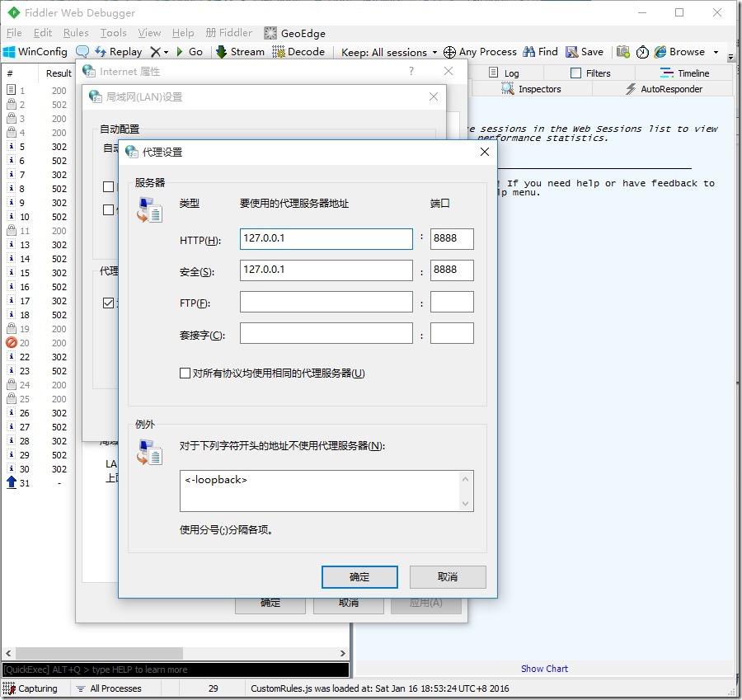
Task: Click the HTTP proxy address field
Action: 326,239
